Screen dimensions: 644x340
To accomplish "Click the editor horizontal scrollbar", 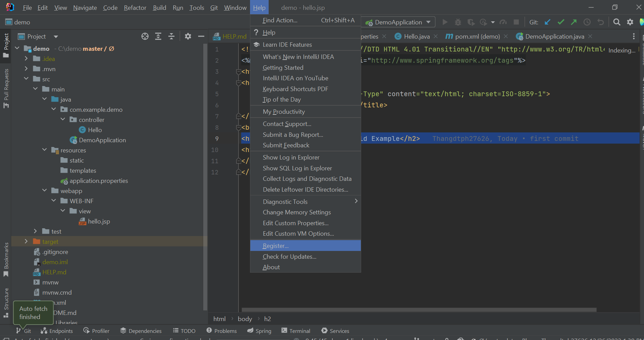I will click(419, 310).
